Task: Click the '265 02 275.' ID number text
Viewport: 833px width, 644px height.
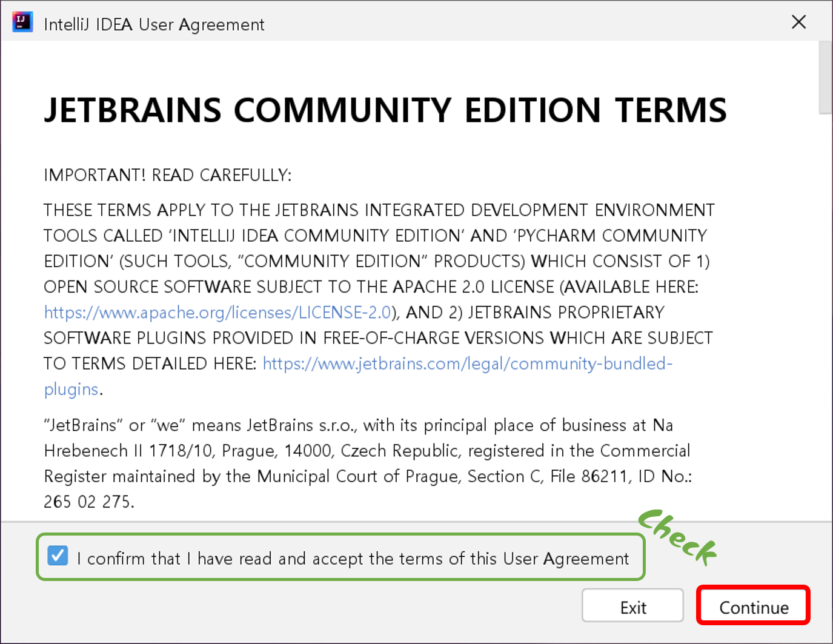Action: (x=89, y=502)
